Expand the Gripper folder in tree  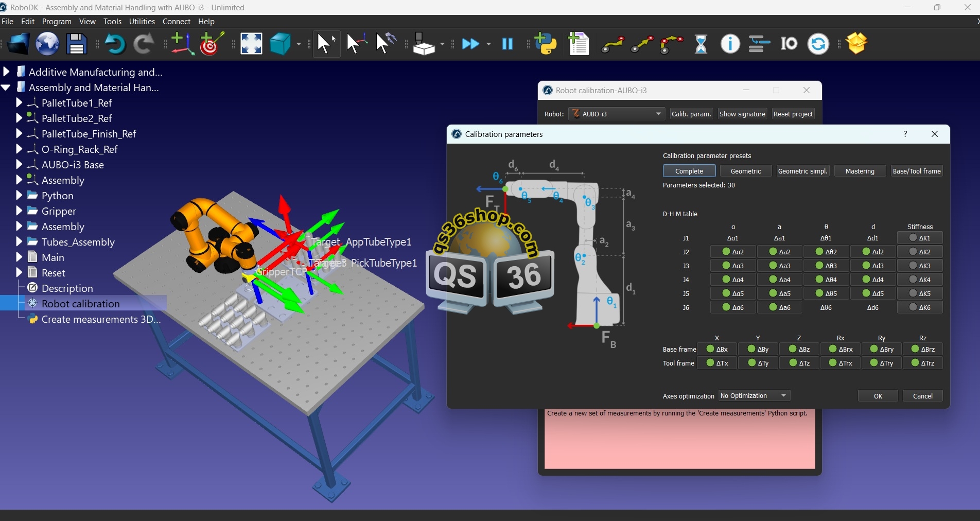pos(19,211)
